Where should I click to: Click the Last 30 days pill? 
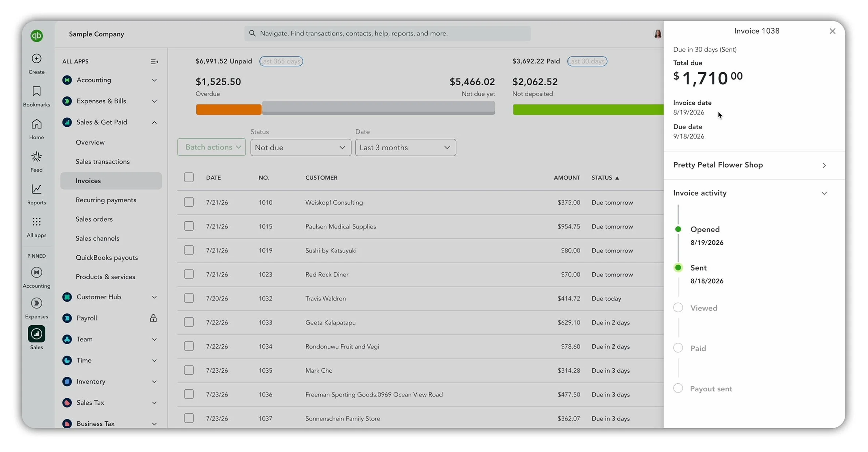click(x=587, y=61)
